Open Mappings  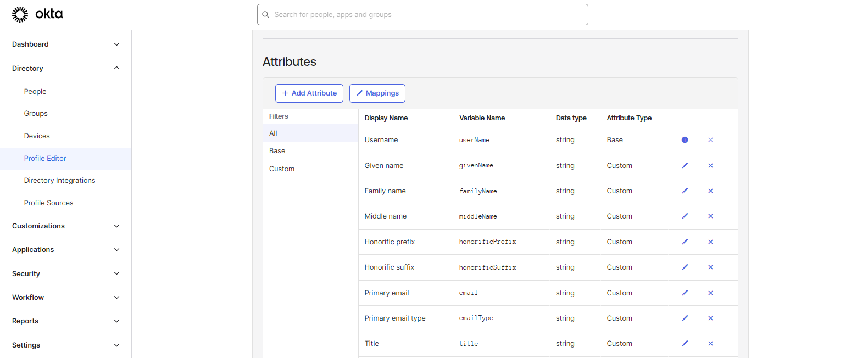click(377, 93)
